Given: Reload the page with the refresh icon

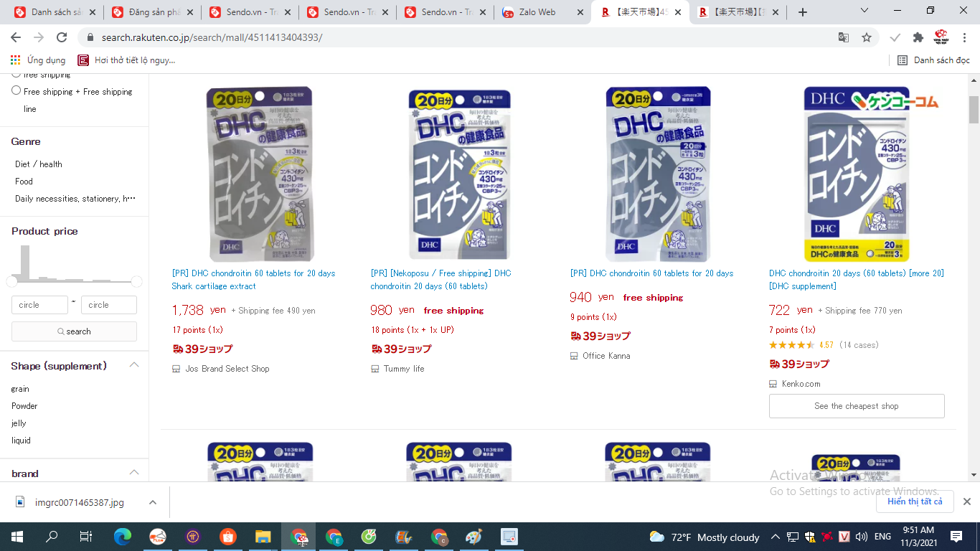Looking at the screenshot, I should click(x=62, y=37).
